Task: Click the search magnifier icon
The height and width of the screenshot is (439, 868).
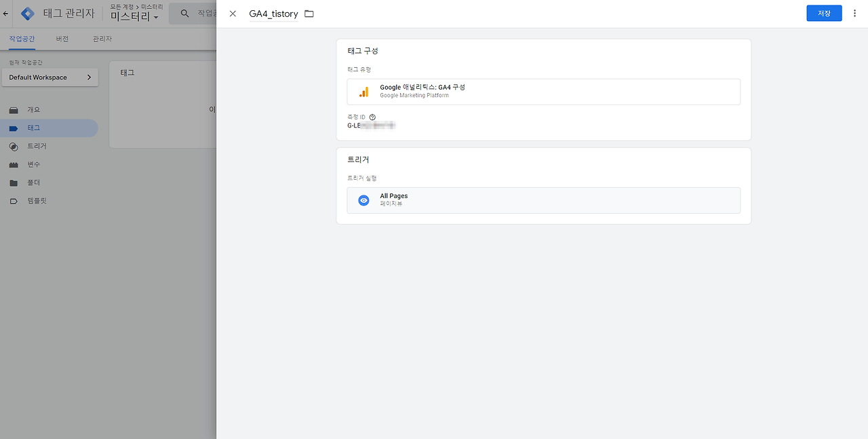Action: point(184,14)
